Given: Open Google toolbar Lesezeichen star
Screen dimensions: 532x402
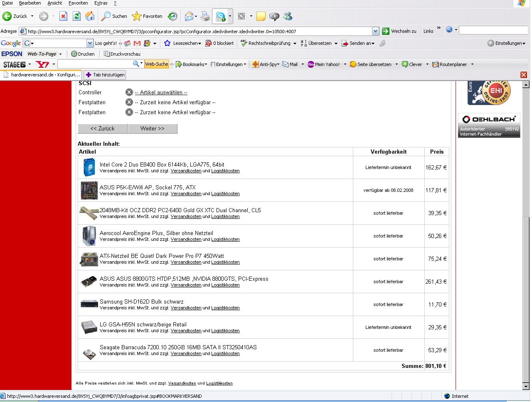Looking at the screenshot, I should [x=183, y=43].
